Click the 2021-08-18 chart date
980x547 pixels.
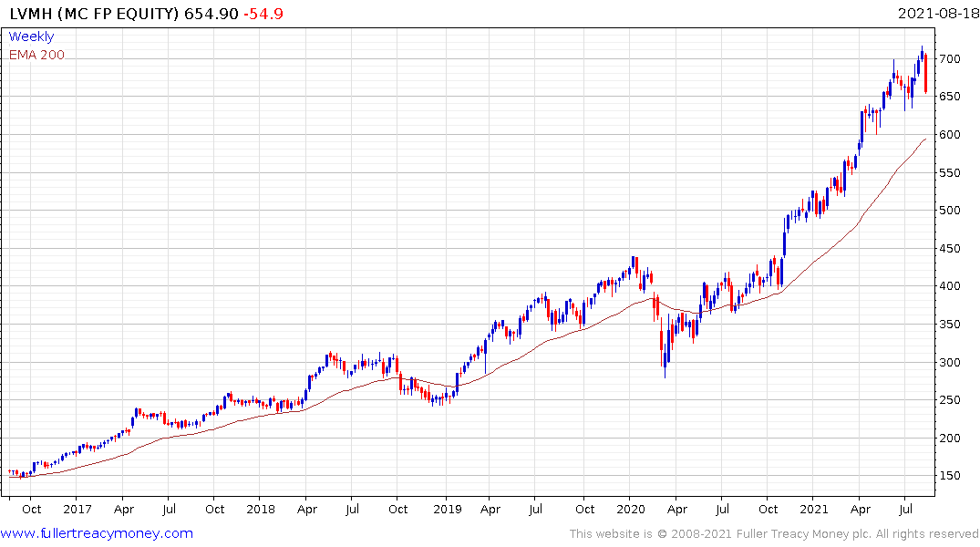click(937, 14)
